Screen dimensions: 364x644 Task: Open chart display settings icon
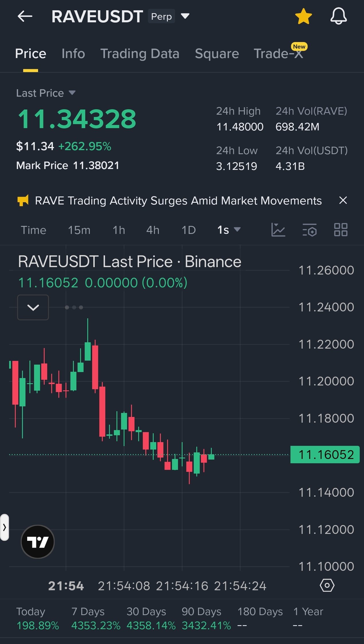click(x=310, y=230)
